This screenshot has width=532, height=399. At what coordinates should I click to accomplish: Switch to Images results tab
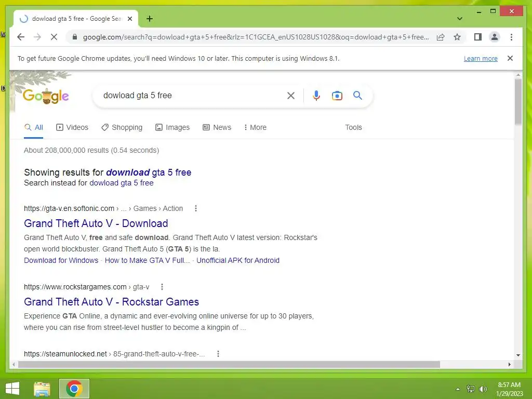point(172,127)
